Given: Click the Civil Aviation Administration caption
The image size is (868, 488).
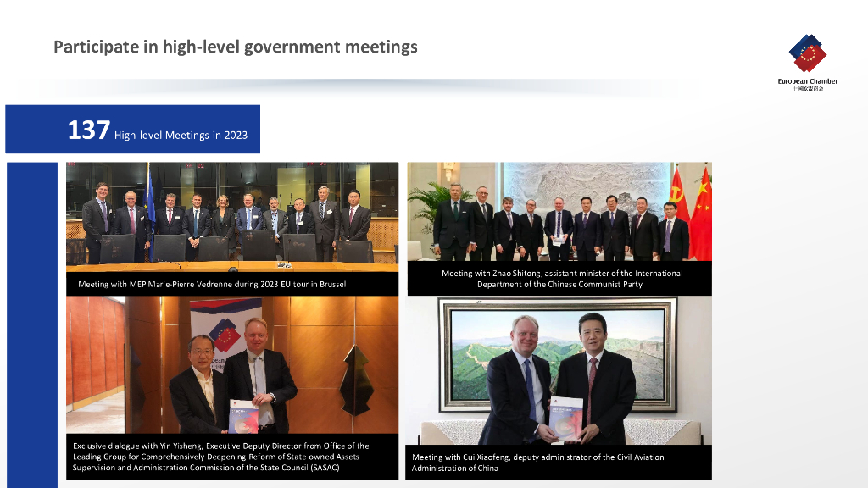Looking at the screenshot, I should click(x=537, y=463).
